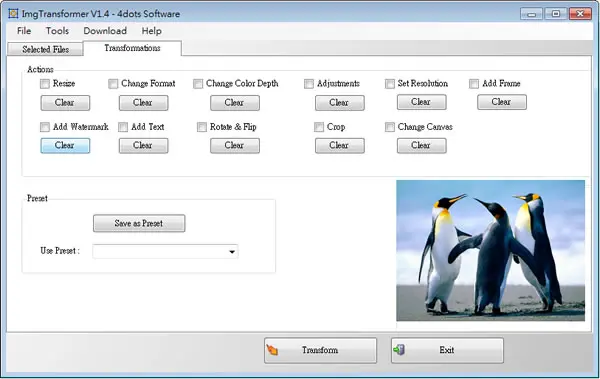Click Clear under Add Watermark

65,145
